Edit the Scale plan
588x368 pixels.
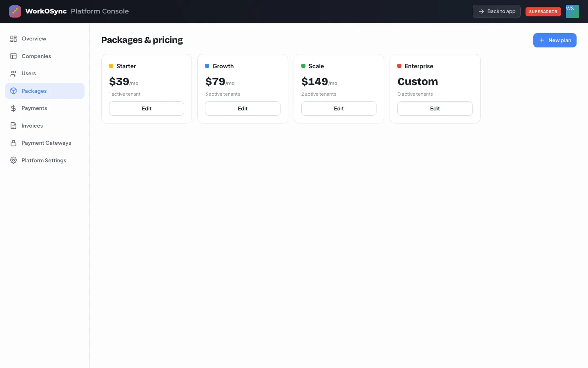click(339, 108)
